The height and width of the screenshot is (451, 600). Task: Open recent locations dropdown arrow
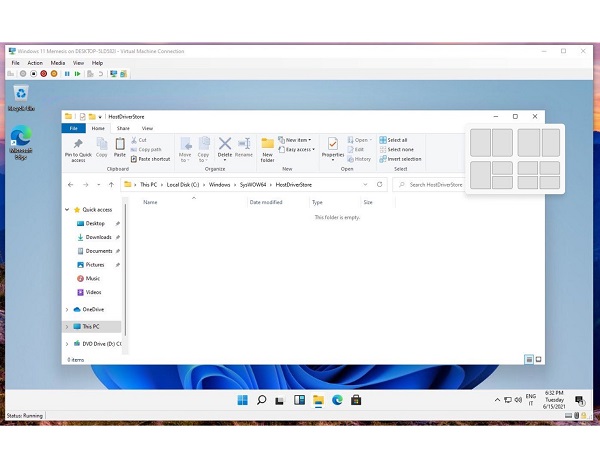(x=99, y=185)
